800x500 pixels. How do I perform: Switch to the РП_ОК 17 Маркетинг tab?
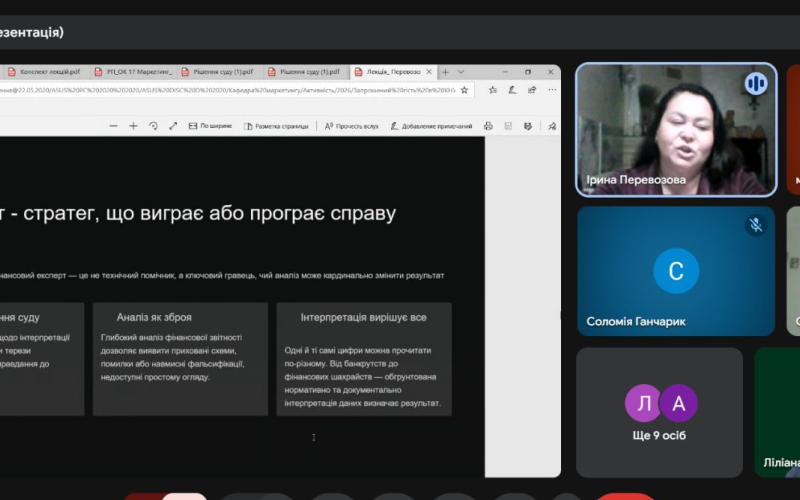(134, 72)
